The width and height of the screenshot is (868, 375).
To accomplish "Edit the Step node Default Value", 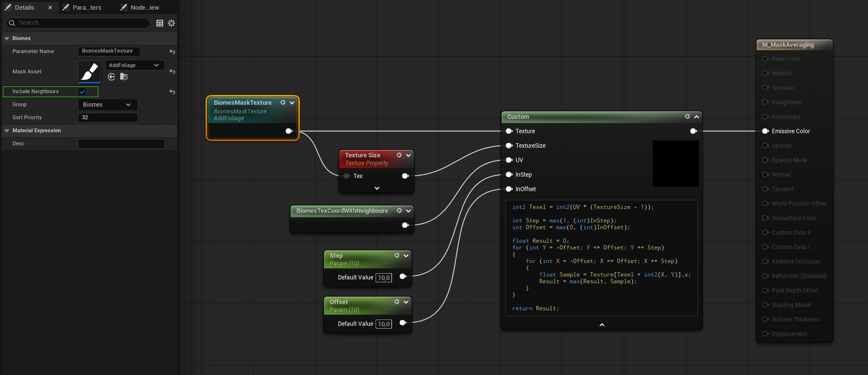I will click(x=384, y=278).
